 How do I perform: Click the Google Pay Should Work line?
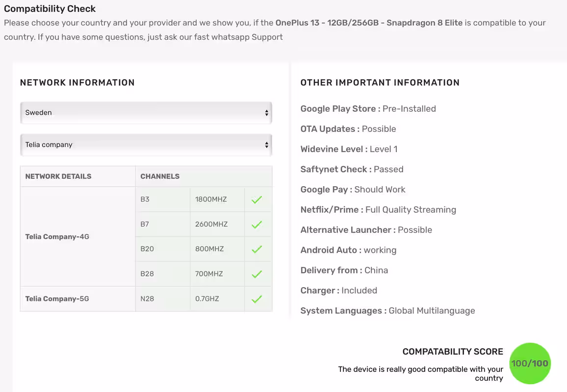click(353, 190)
